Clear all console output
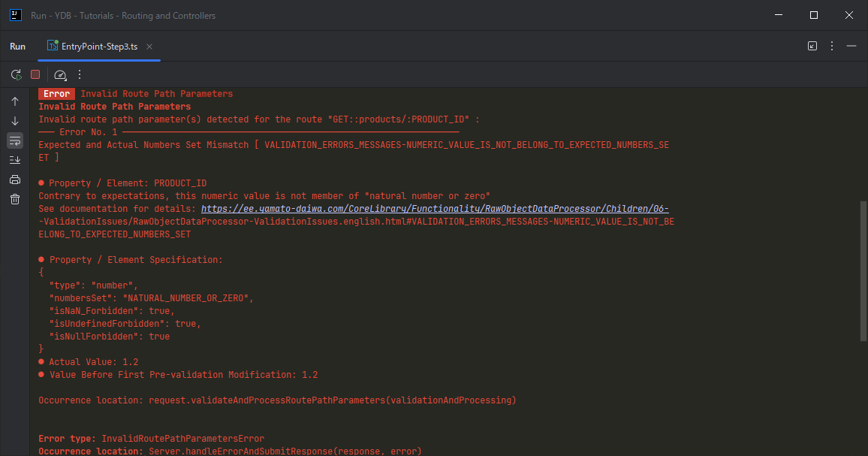The width and height of the screenshot is (868, 456). (15, 199)
